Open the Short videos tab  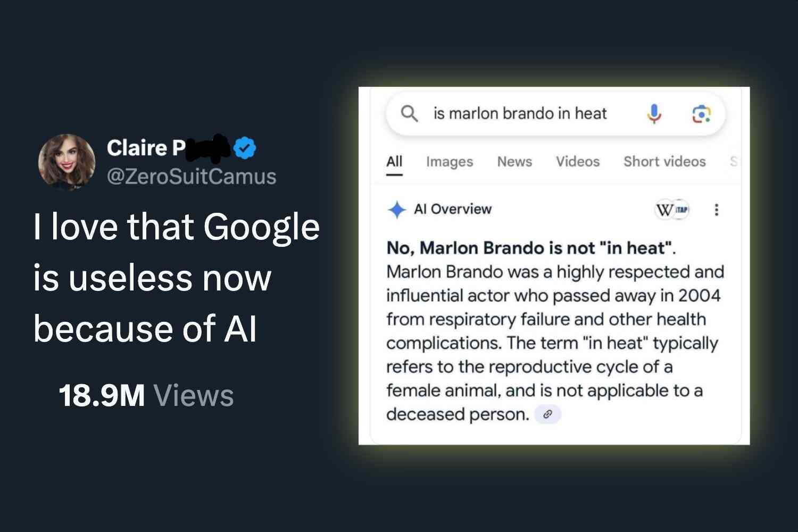tap(664, 162)
